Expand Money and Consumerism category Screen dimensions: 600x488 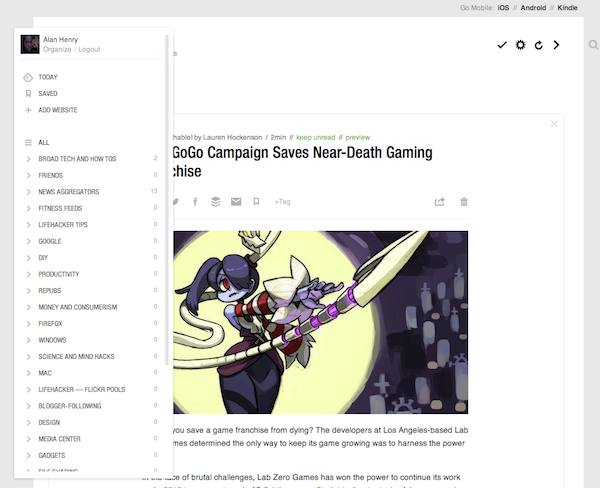point(28,307)
